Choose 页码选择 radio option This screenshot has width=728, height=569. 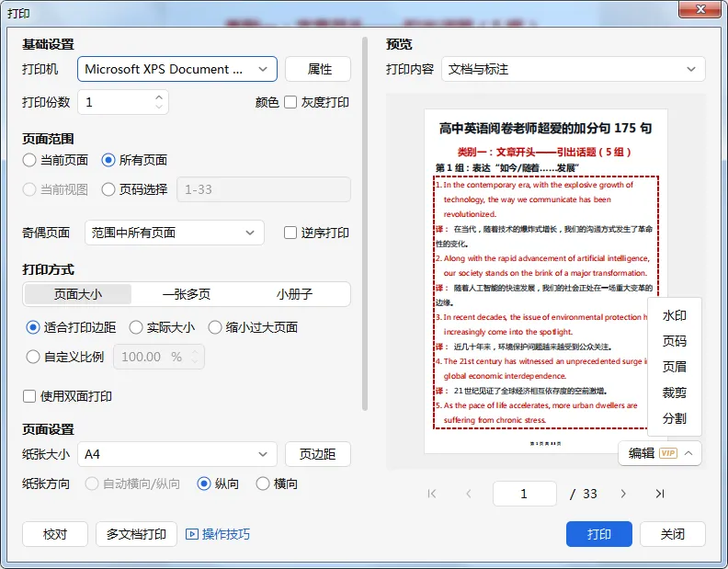(x=108, y=189)
